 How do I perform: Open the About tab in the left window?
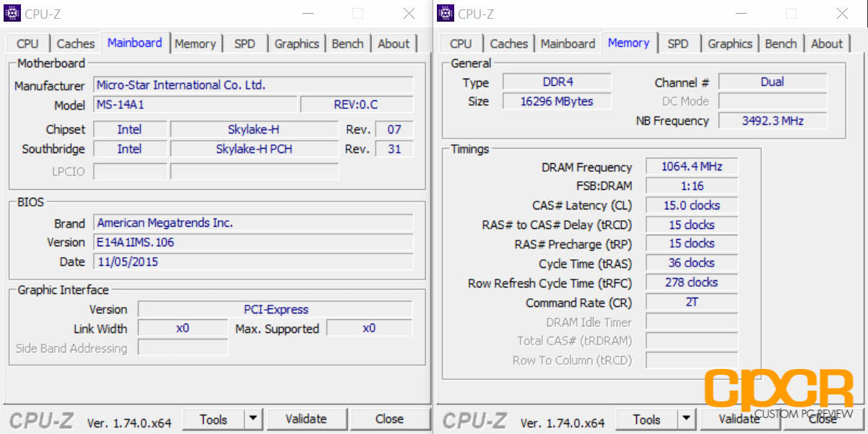click(394, 43)
